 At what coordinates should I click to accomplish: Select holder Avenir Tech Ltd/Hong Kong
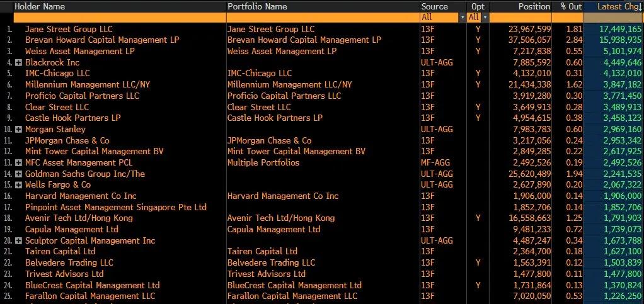click(x=79, y=218)
